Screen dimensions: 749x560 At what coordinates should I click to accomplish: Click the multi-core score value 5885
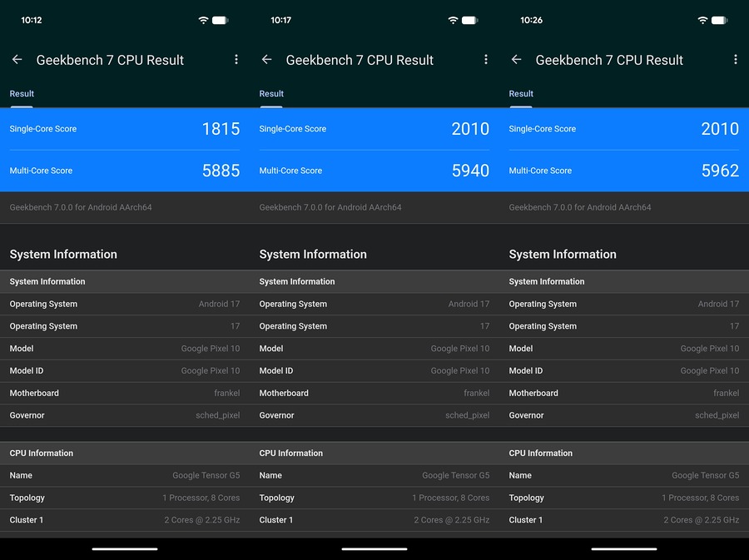tap(221, 171)
